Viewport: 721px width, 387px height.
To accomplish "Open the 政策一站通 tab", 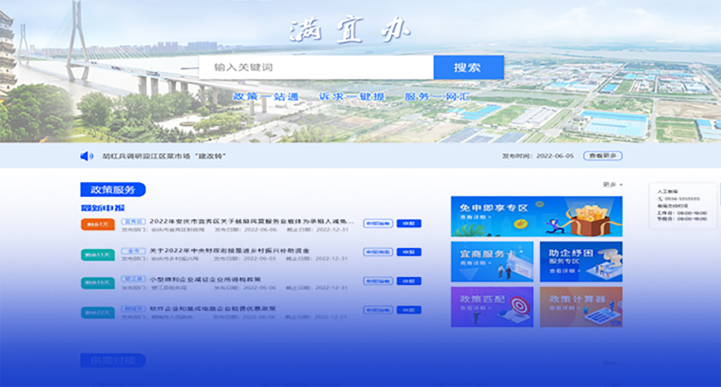I will pos(266,97).
